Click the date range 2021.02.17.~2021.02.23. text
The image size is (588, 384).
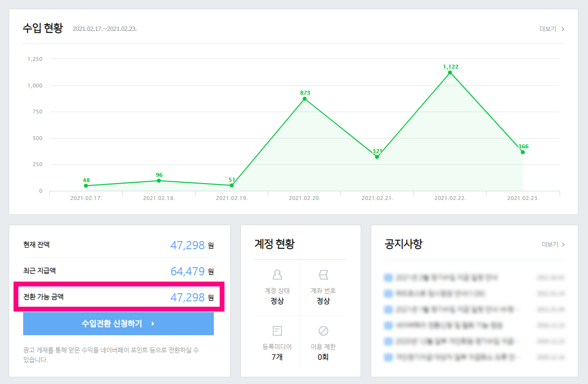(105, 29)
